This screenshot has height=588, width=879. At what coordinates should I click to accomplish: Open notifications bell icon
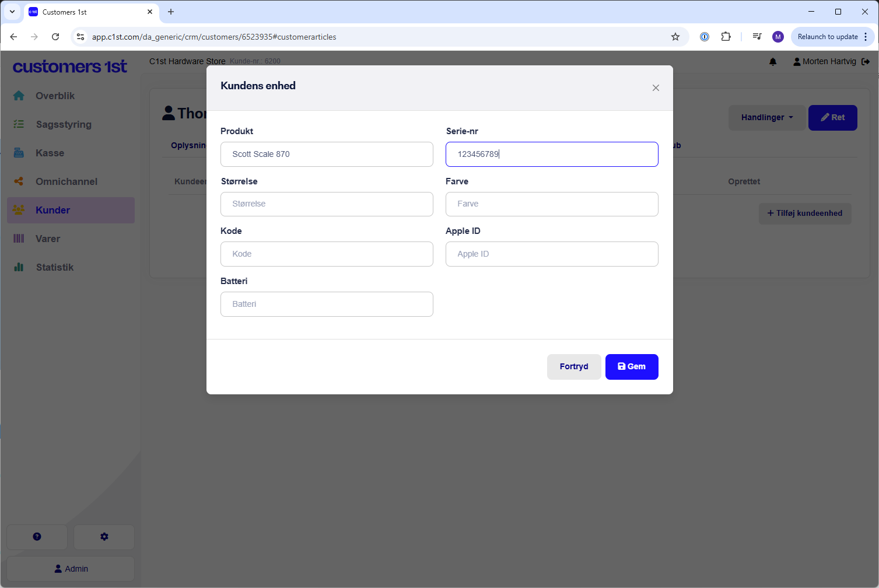(x=773, y=62)
